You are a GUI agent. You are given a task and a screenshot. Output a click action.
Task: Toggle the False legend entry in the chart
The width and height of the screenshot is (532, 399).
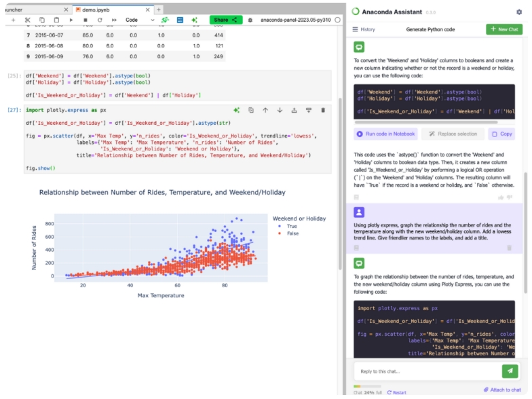[x=288, y=233]
